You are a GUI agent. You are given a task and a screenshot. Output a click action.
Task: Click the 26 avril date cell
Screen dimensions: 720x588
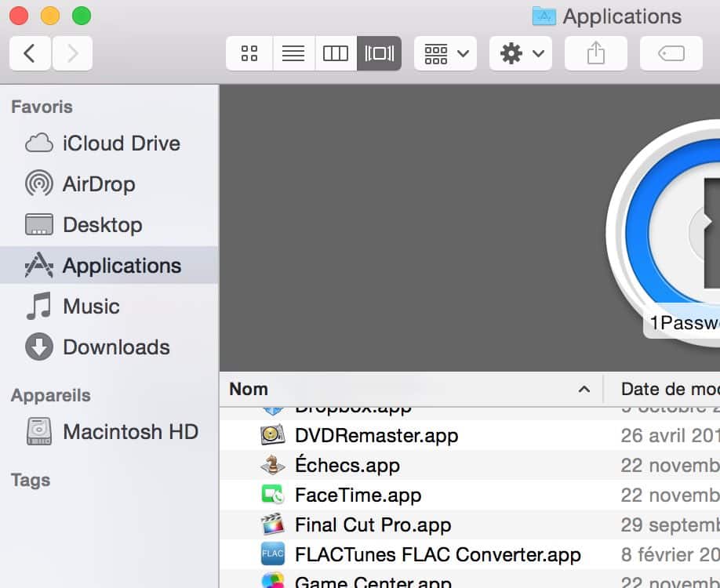(671, 436)
